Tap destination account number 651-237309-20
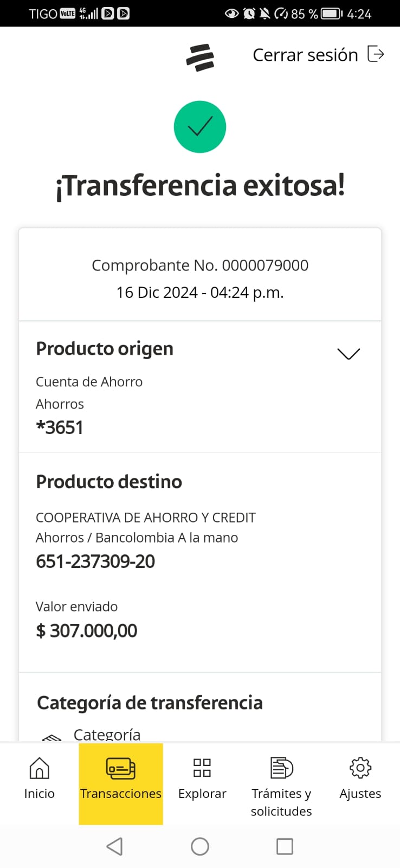 pyautogui.click(x=95, y=561)
